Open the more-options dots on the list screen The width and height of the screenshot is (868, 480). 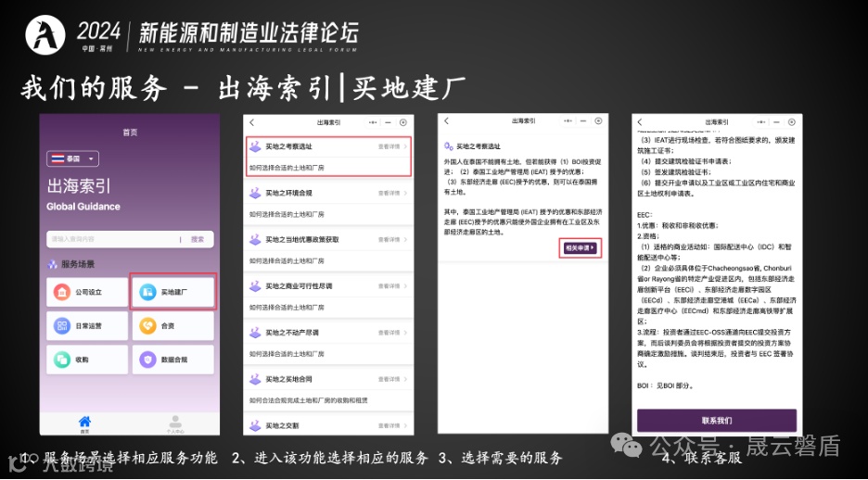[x=373, y=122]
